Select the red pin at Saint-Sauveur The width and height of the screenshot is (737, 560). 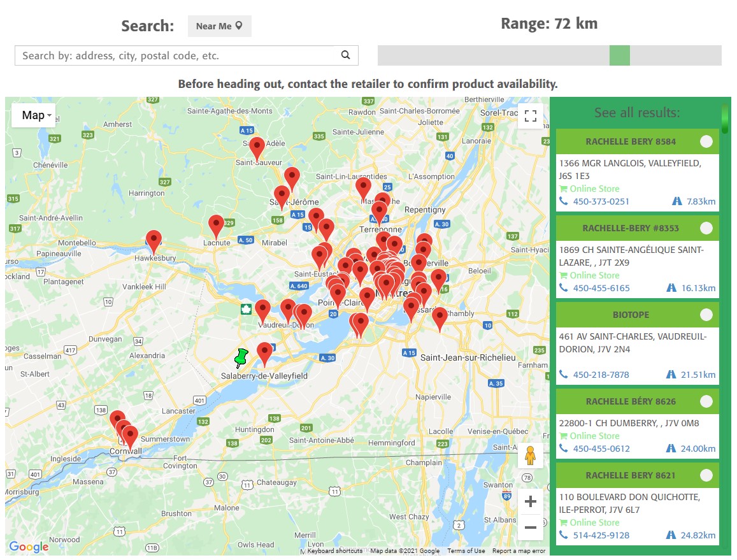pyautogui.click(x=257, y=149)
